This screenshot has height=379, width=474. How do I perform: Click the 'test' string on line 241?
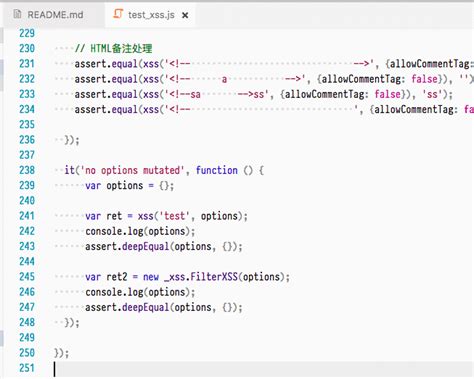pos(174,216)
